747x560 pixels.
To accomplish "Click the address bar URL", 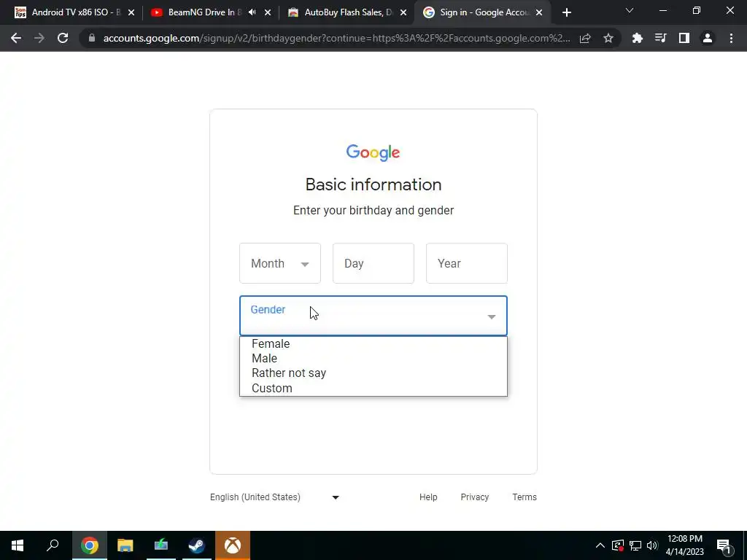I will point(336,38).
